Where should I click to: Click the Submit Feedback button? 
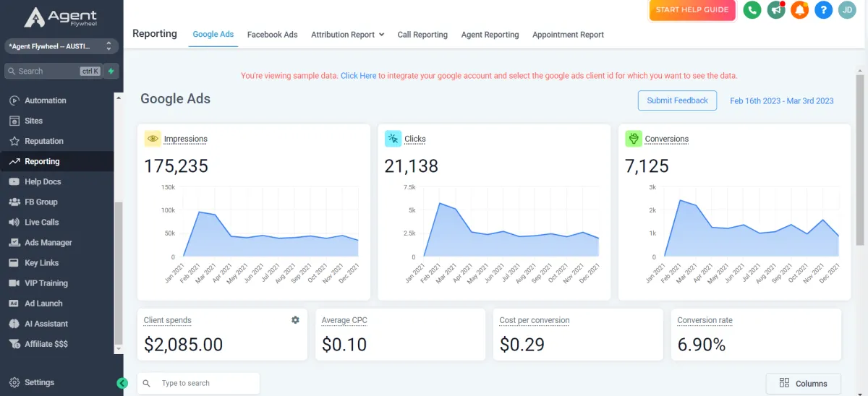tap(677, 100)
